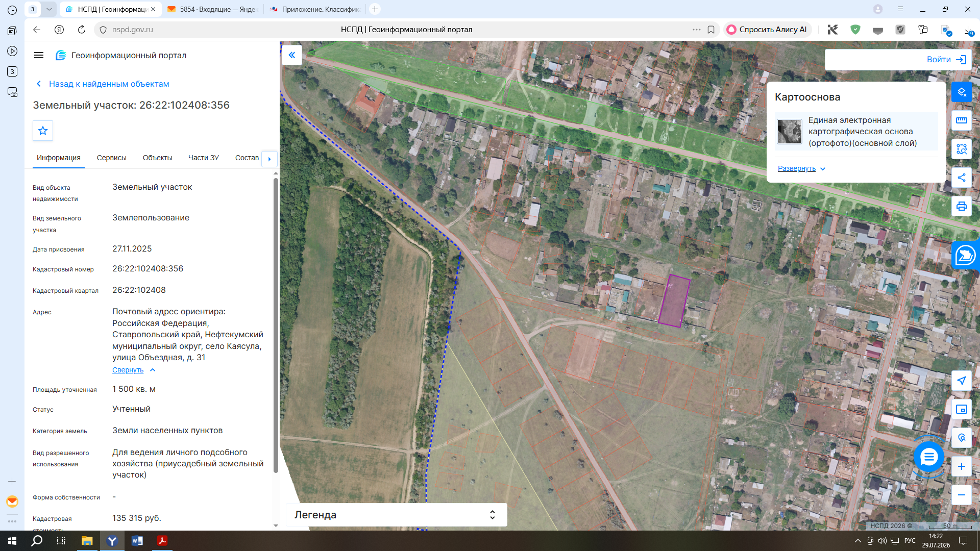This screenshot has height=551, width=980.
Task: Locate my position with arrow icon
Action: (962, 381)
